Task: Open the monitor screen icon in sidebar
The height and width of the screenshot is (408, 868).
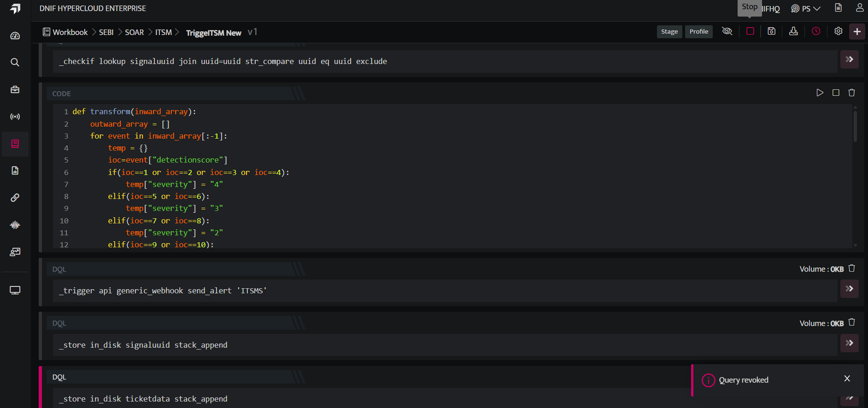Action: click(x=15, y=291)
